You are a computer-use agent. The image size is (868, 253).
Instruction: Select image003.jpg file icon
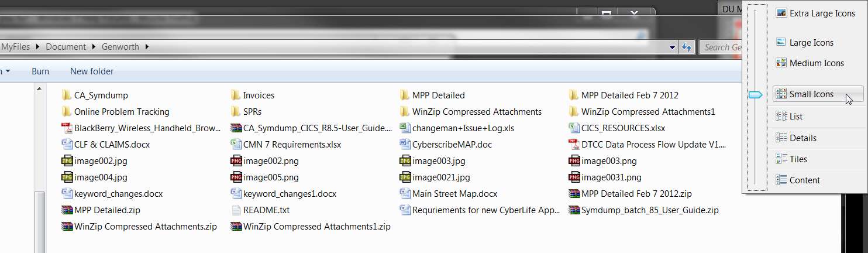coord(404,160)
